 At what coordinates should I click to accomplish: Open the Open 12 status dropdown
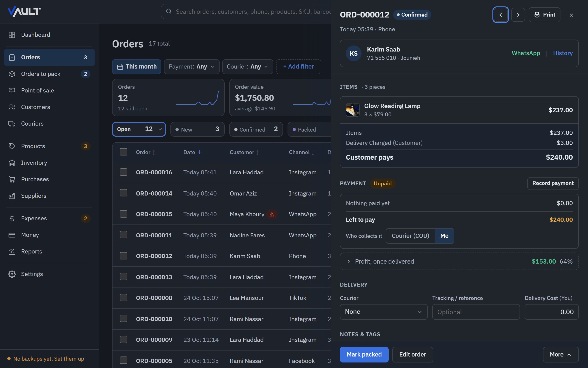click(139, 129)
